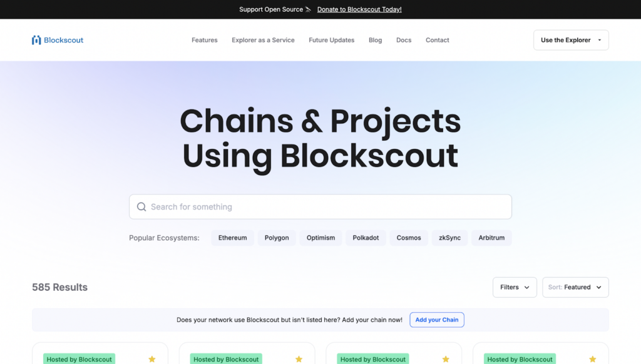
Task: Click the Blockscout logo icon
Action: pyautogui.click(x=36, y=39)
